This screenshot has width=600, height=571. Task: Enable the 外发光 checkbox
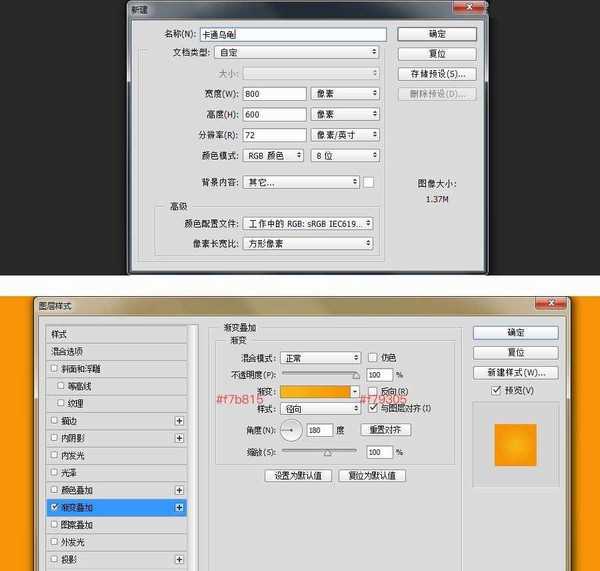54,542
